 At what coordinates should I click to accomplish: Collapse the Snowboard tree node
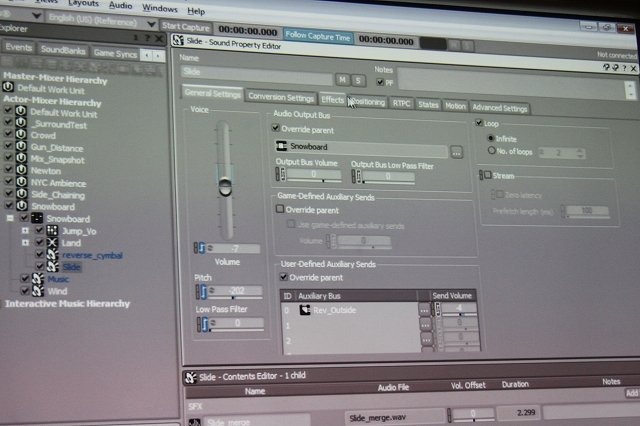point(9,218)
